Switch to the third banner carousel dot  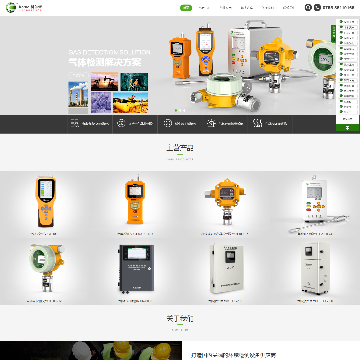point(184,110)
